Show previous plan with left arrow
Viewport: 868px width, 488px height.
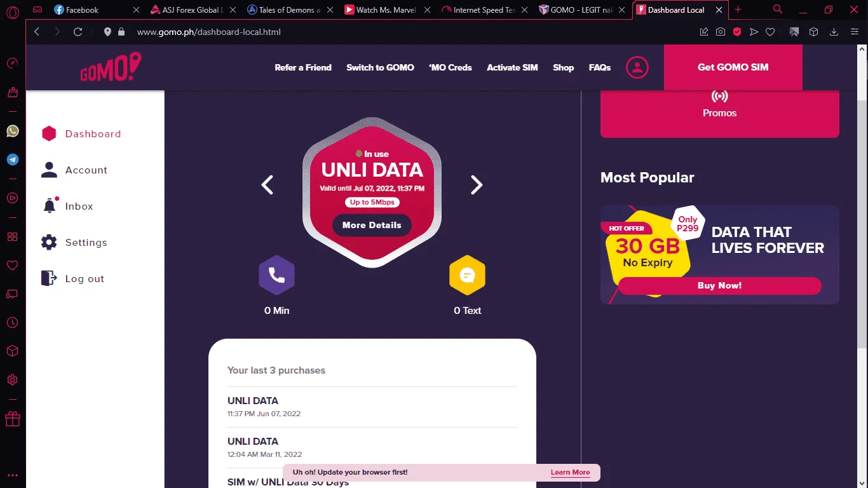(268, 185)
